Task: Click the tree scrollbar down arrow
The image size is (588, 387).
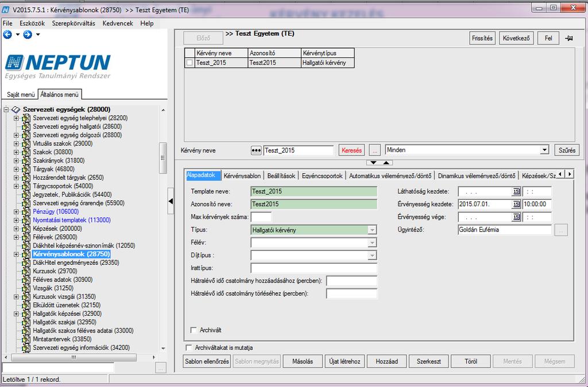Action: coord(163,349)
